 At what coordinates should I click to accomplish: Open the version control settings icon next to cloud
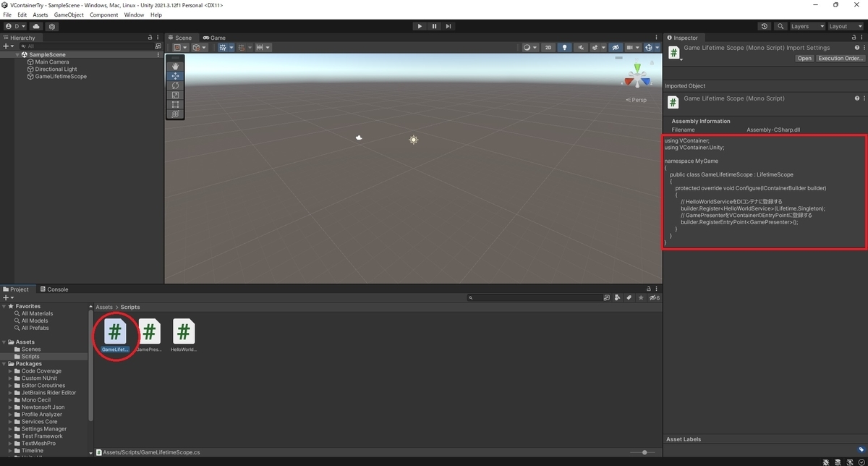pos(52,26)
